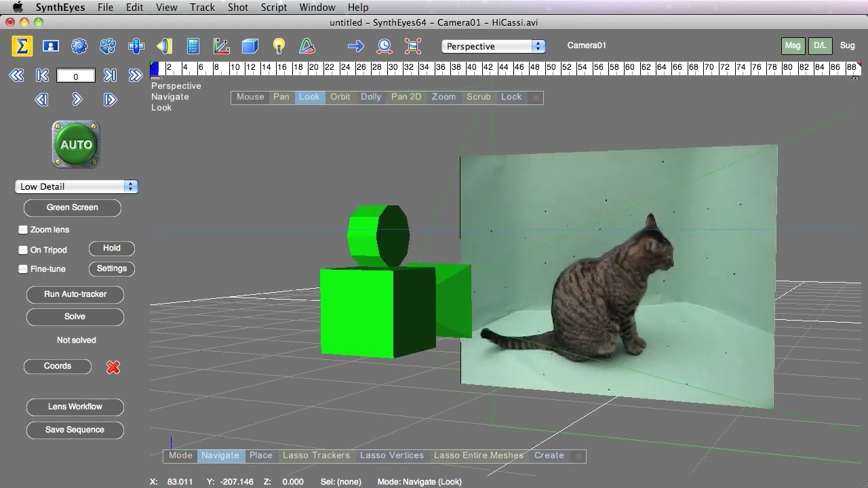The height and width of the screenshot is (488, 868).
Task: Open the Low Detail dropdown
Action: tap(77, 186)
